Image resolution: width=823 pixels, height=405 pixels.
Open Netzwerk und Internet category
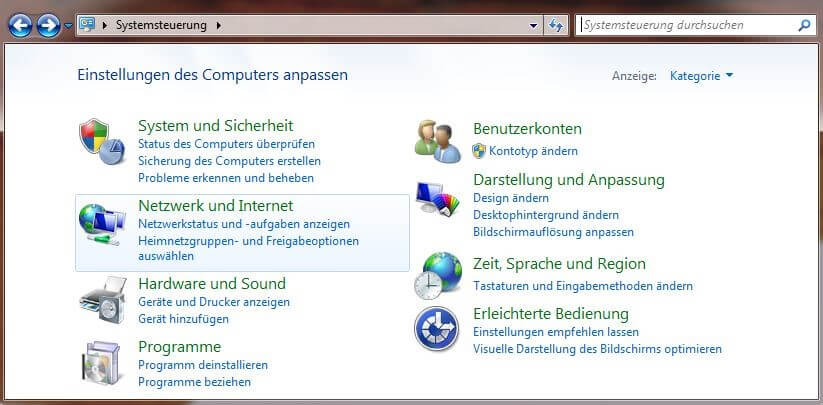coord(216,205)
